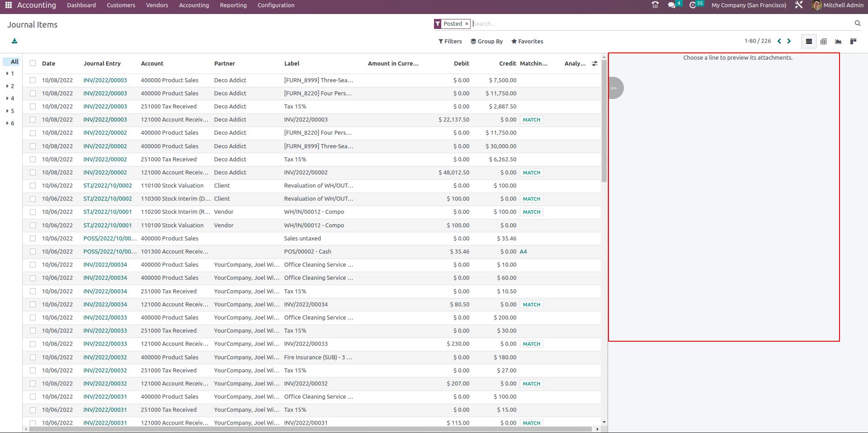
Task: Open the VoIP phone icon
Action: click(655, 5)
